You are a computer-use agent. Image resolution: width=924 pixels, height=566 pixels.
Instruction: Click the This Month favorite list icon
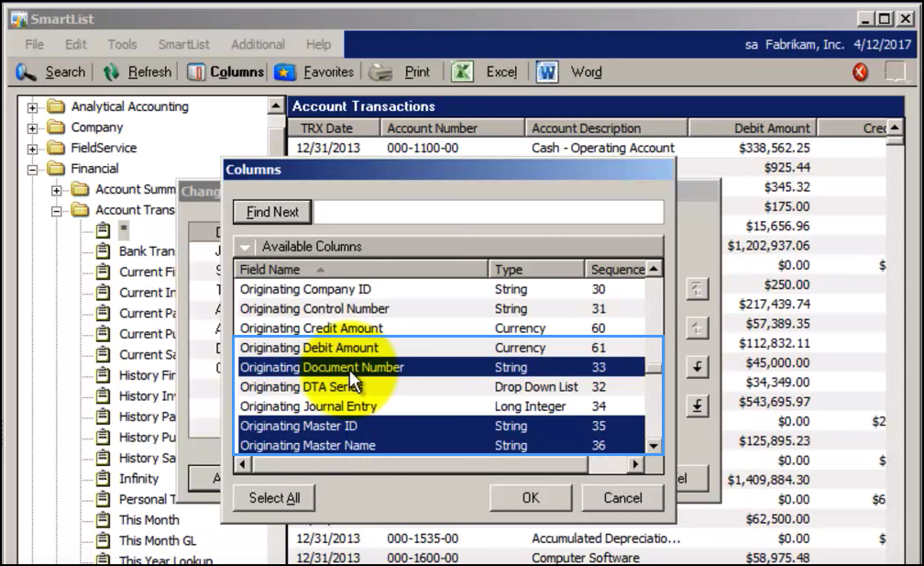[103, 519]
